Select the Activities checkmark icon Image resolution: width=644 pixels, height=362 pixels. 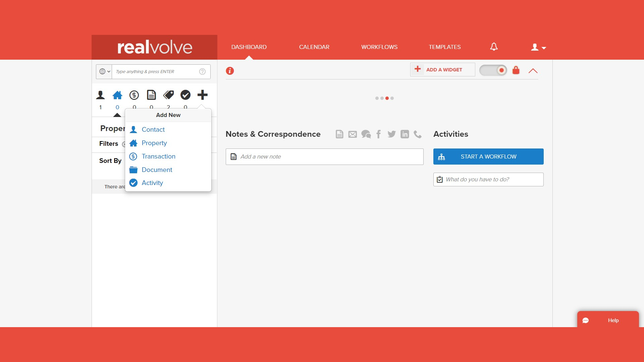(440, 179)
